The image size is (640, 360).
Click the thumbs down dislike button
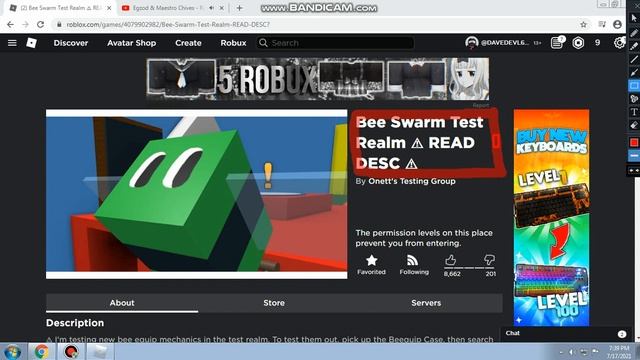tap(489, 260)
